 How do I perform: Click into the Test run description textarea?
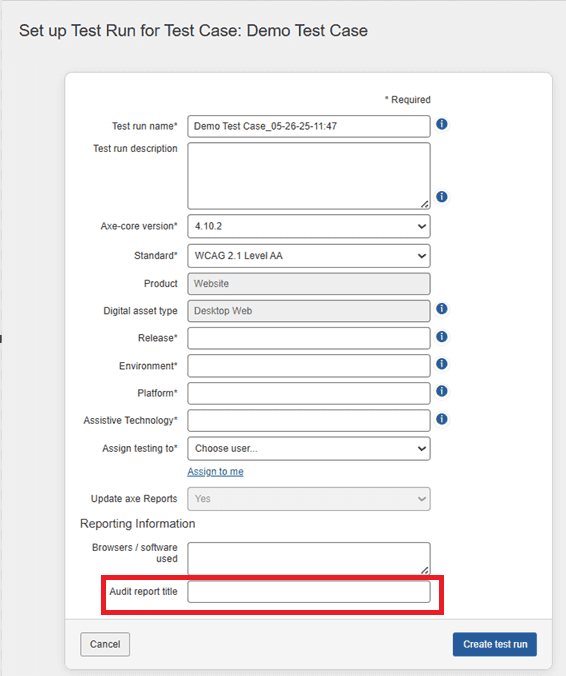coord(309,176)
